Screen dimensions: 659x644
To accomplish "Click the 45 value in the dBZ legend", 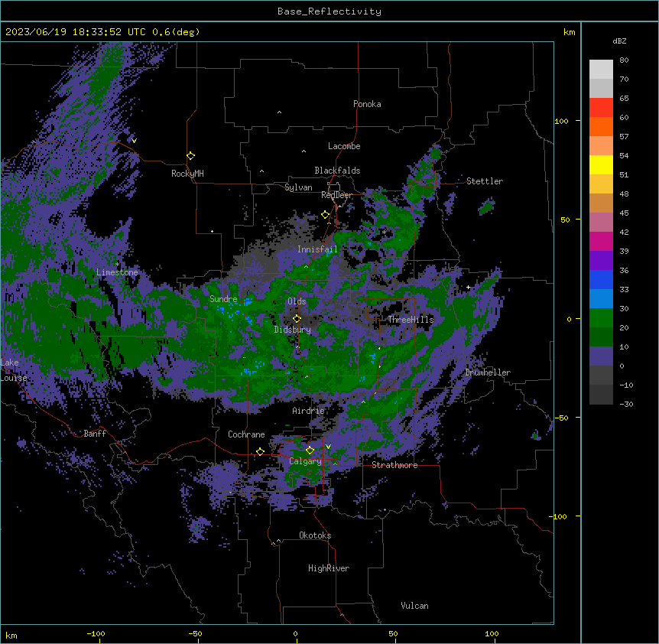I will point(624,213).
